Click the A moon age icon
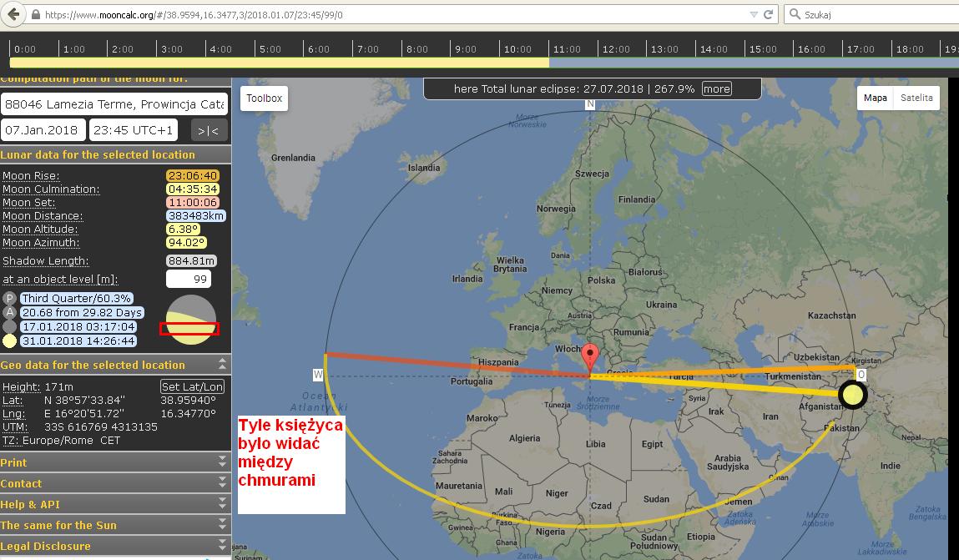959x560 pixels. [x=9, y=312]
